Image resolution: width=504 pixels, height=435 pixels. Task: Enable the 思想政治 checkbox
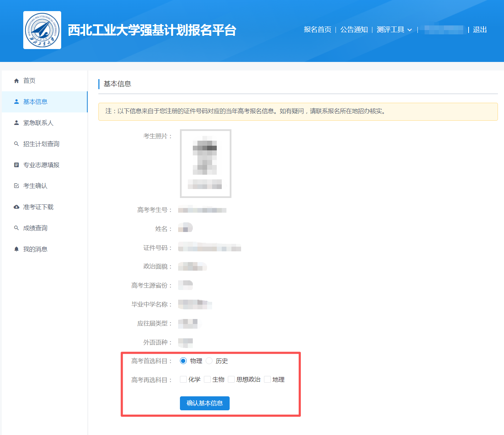[x=231, y=380]
